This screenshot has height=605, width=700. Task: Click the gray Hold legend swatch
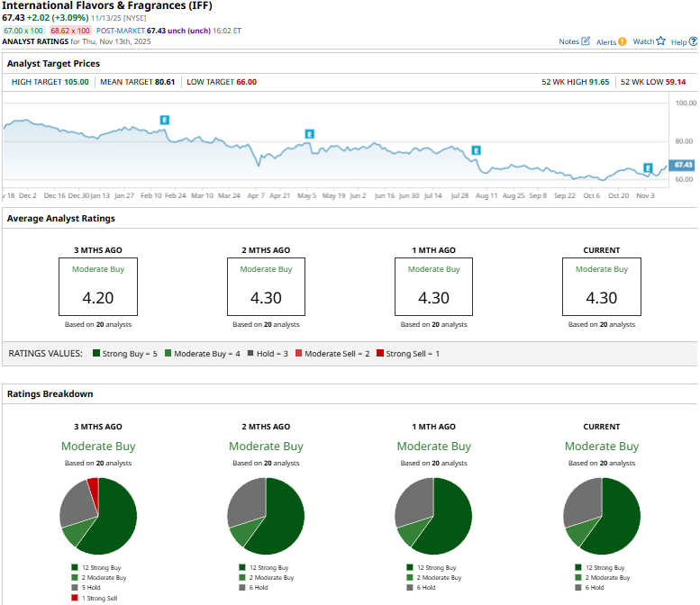250,353
